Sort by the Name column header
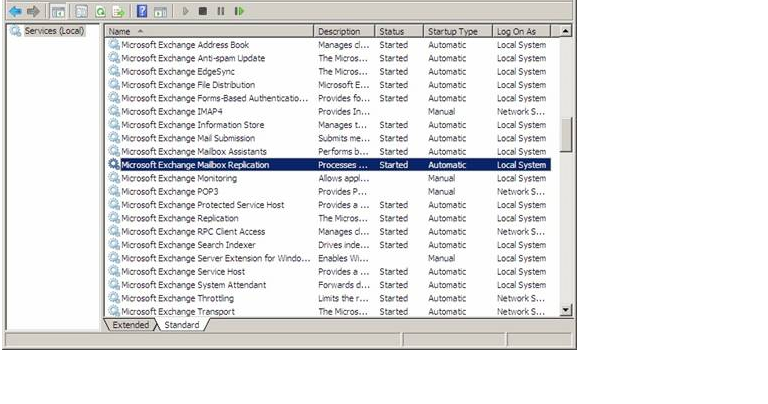The image size is (768, 404). click(209, 31)
